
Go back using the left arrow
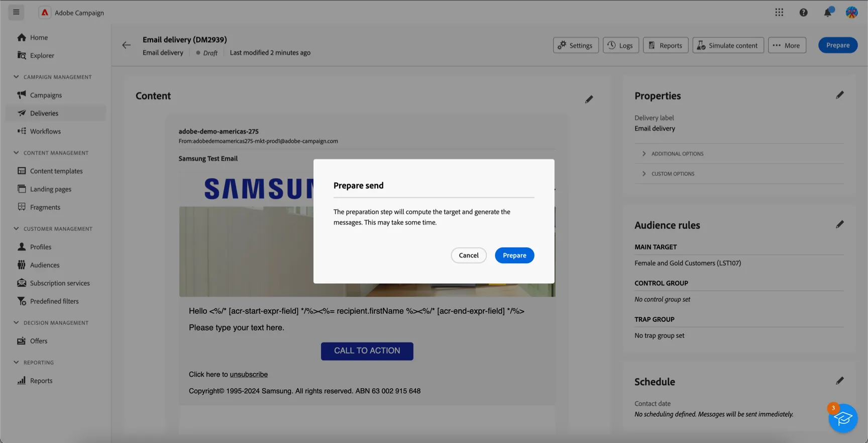coord(126,45)
